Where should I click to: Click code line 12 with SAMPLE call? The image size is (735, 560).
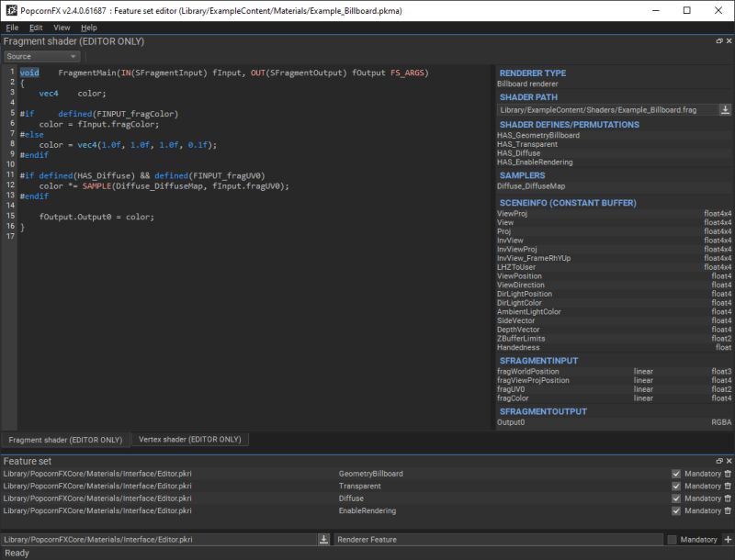tap(164, 185)
